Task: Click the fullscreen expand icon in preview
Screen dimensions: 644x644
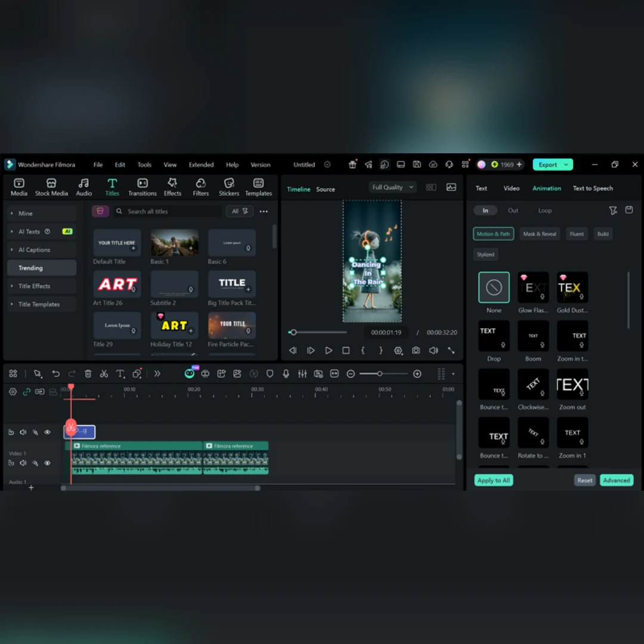Action: 451,351
